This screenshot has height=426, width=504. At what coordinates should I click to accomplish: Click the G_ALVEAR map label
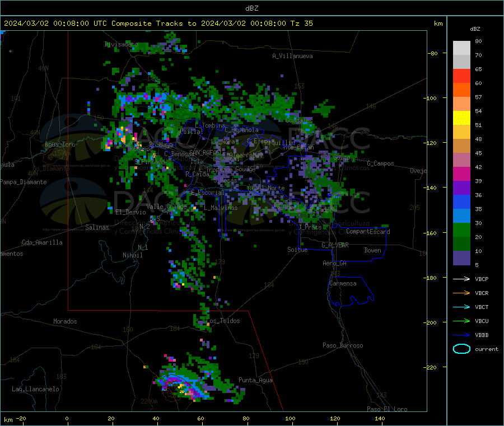coord(335,245)
